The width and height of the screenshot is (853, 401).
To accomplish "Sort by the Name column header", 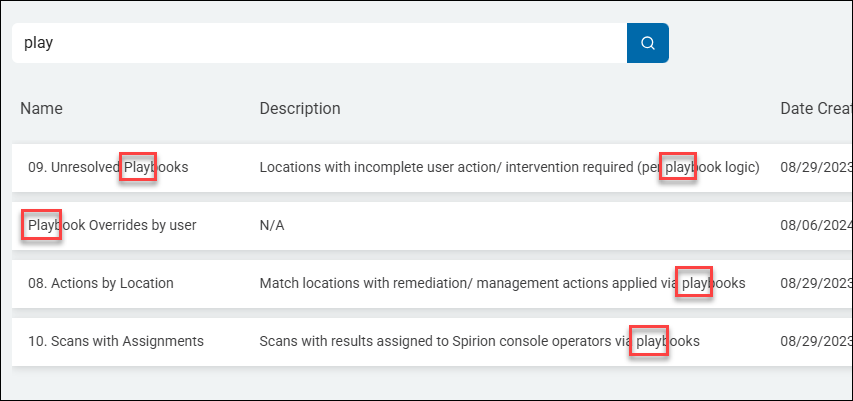I will click(41, 108).
